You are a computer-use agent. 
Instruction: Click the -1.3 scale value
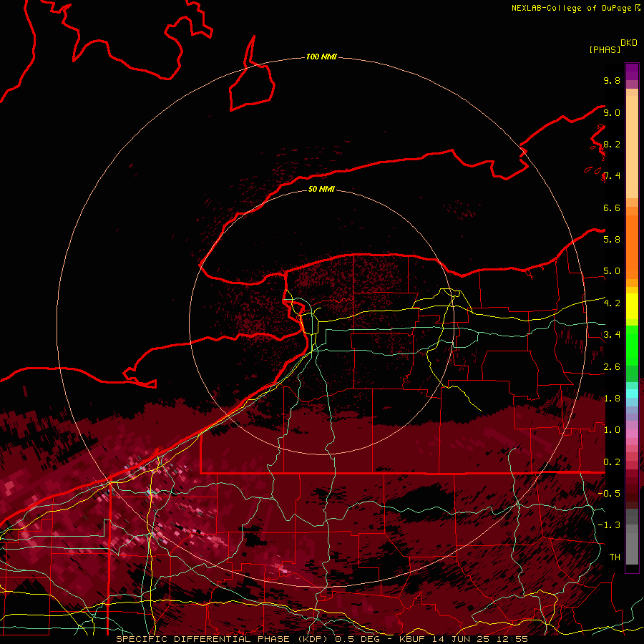(609, 525)
